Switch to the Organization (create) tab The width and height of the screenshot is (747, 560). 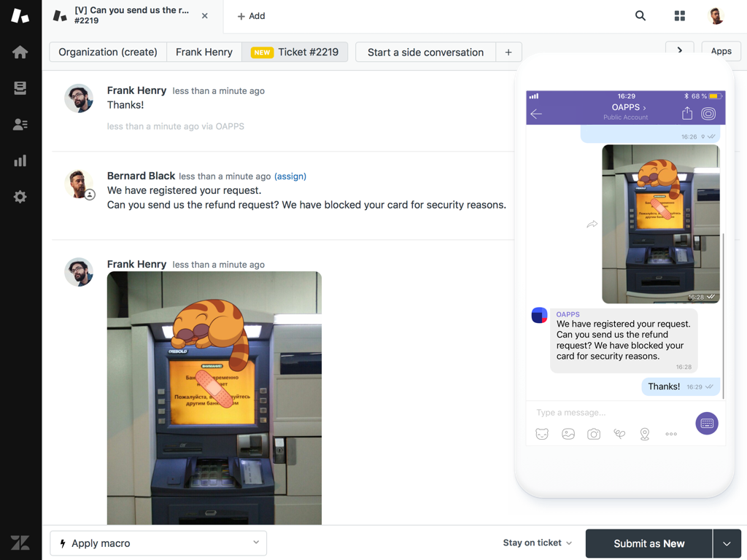pos(108,52)
